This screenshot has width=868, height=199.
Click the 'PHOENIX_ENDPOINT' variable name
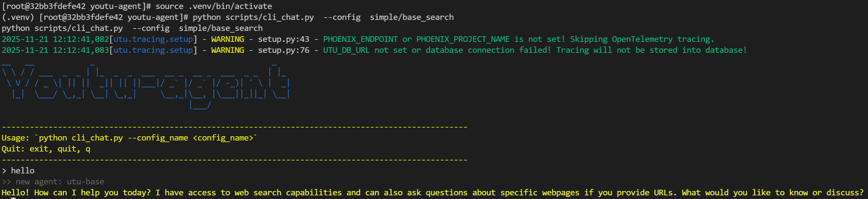click(360, 39)
